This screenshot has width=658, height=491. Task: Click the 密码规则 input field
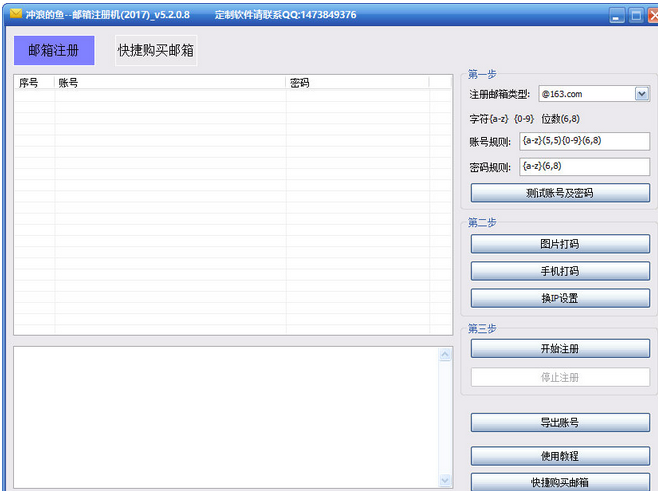[584, 167]
